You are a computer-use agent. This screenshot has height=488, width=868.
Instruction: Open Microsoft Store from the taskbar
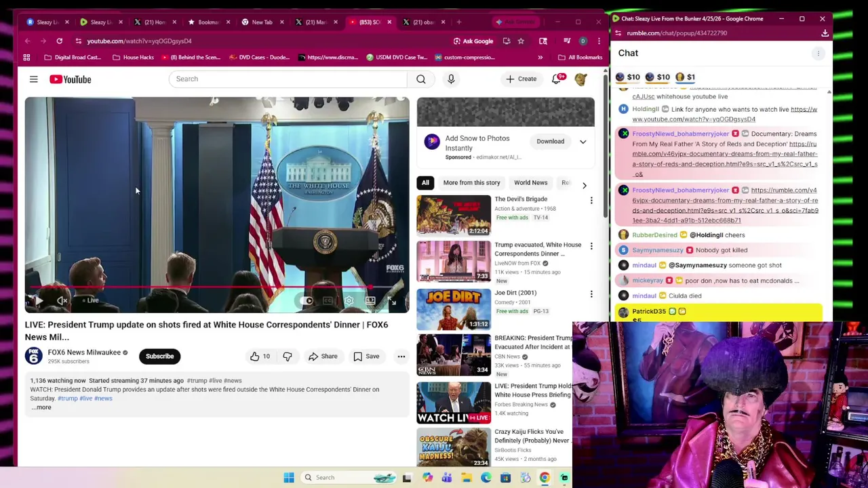(505, 478)
